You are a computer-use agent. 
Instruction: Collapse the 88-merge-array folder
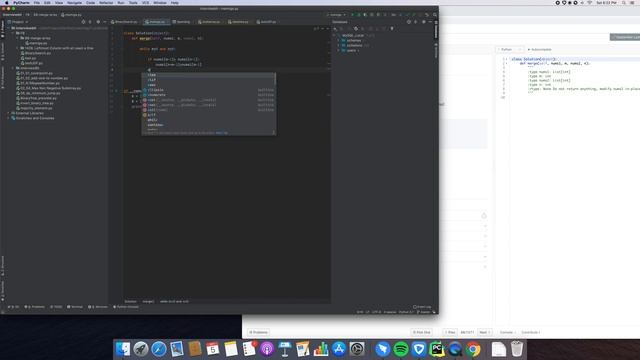18,38
